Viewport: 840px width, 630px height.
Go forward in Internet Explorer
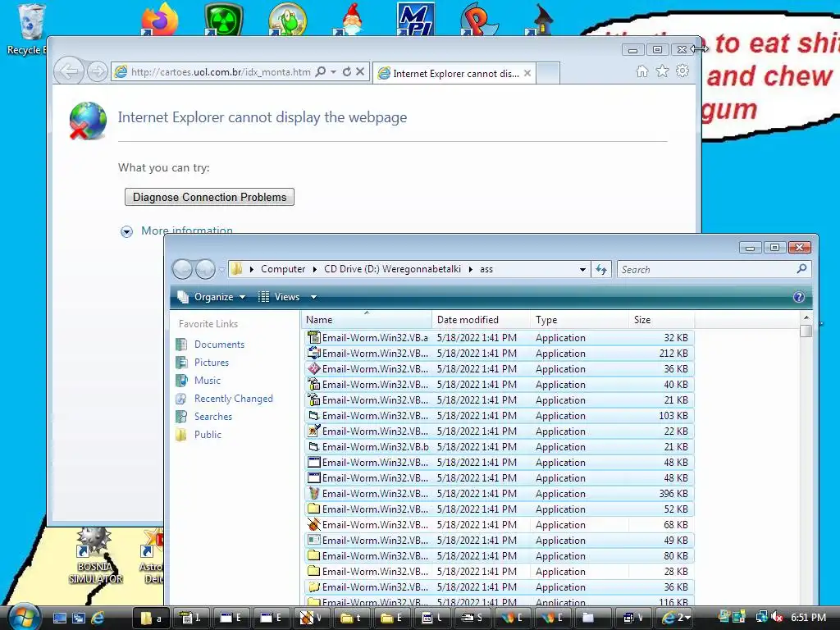tap(97, 71)
